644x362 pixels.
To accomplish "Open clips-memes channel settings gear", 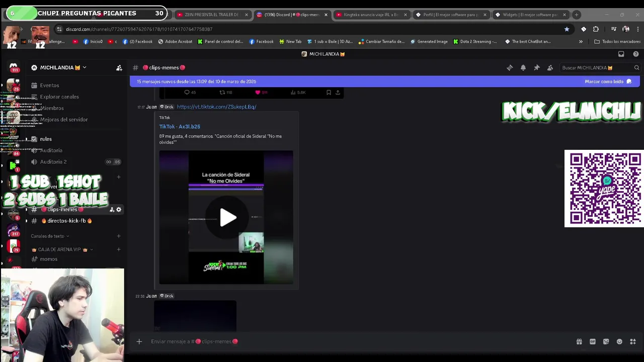I will click(x=119, y=209).
